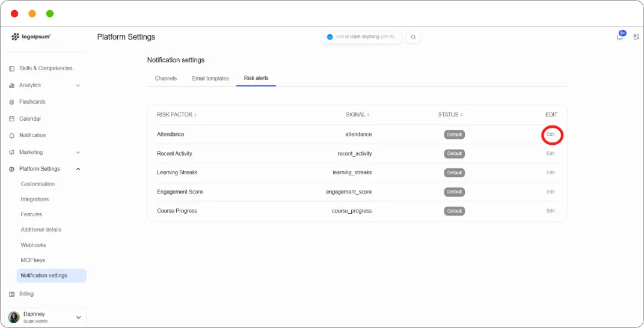
Task: Click Default status badge for Recent Activity
Action: tap(454, 154)
